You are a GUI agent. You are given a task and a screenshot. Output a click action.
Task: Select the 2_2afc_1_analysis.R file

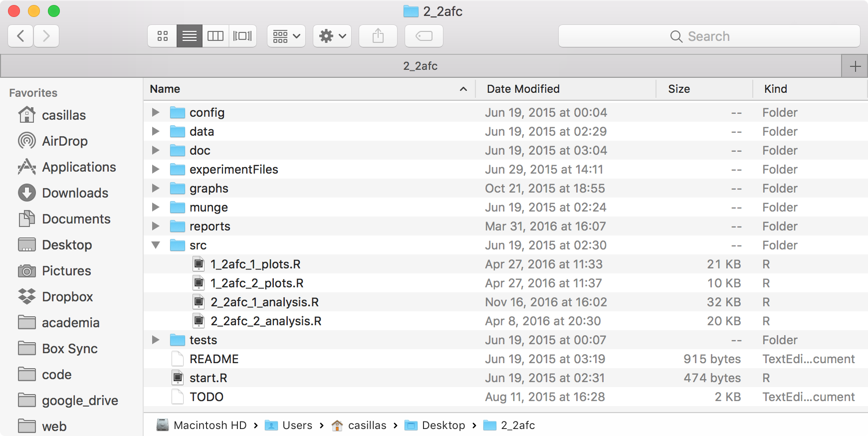tap(264, 302)
